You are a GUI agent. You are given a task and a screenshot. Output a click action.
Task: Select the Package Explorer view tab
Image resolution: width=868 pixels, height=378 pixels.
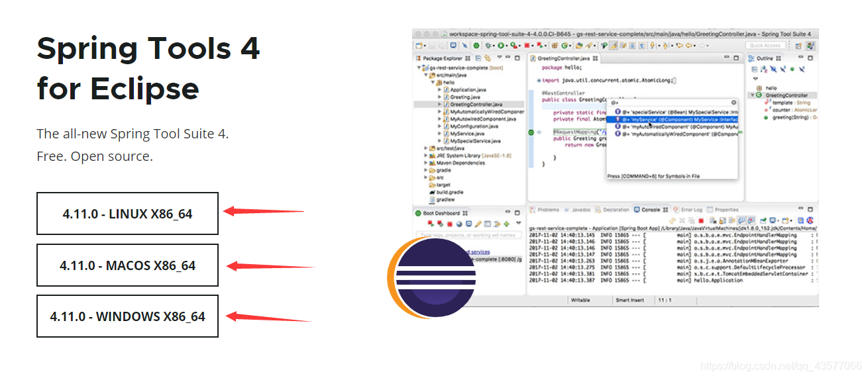click(x=443, y=58)
